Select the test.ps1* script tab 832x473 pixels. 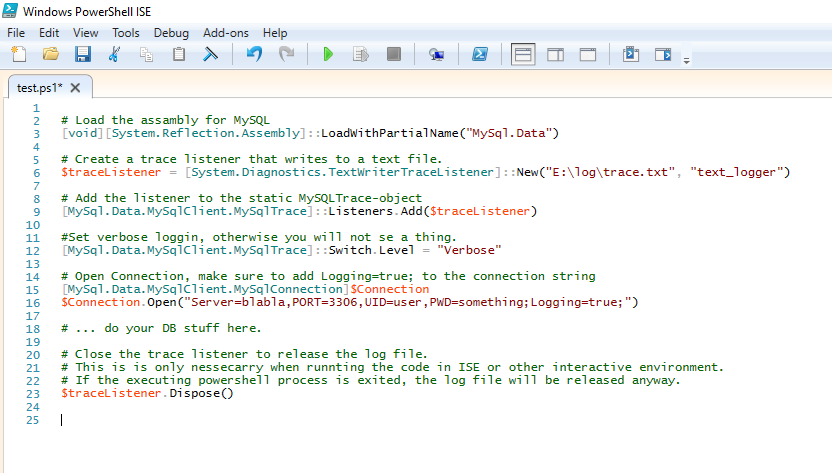[x=40, y=88]
